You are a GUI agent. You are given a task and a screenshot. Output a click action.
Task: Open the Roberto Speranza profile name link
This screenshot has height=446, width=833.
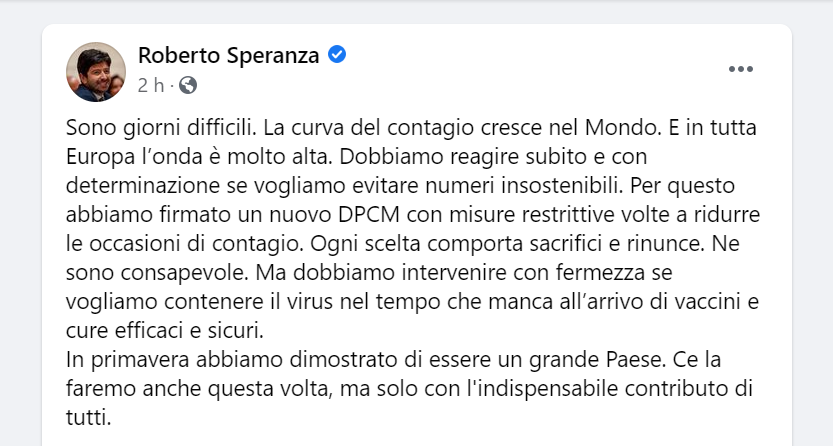(x=228, y=55)
